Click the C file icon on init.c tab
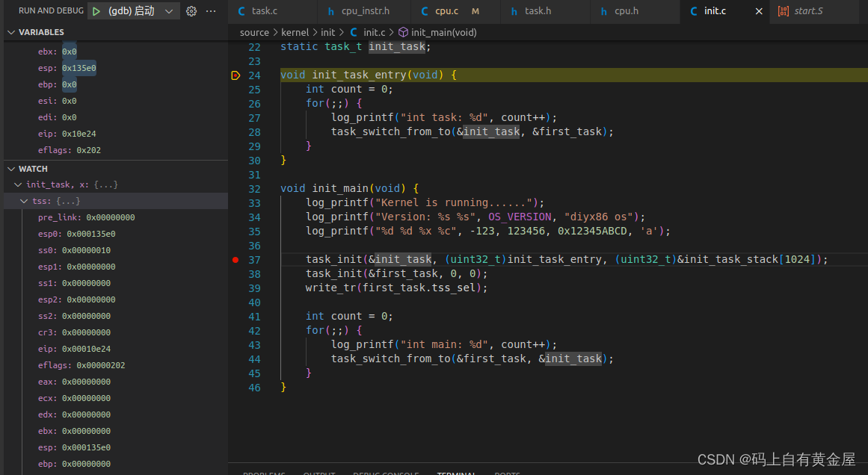The width and height of the screenshot is (868, 475). (693, 11)
